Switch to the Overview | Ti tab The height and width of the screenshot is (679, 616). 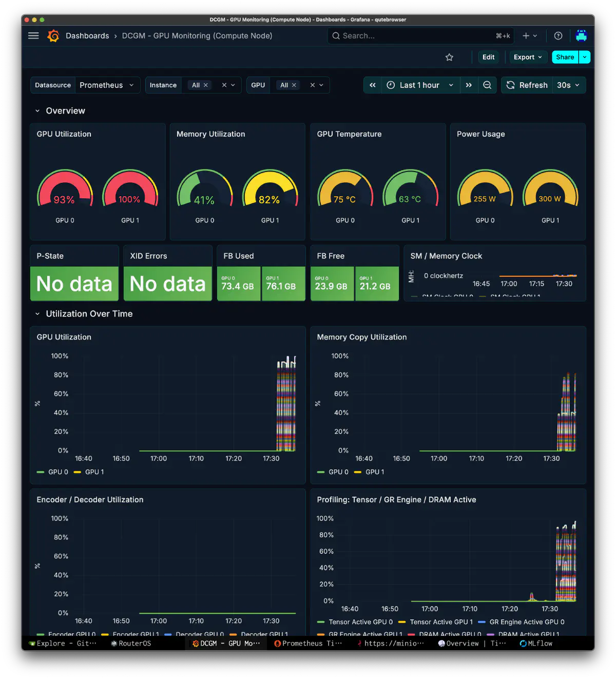472,644
